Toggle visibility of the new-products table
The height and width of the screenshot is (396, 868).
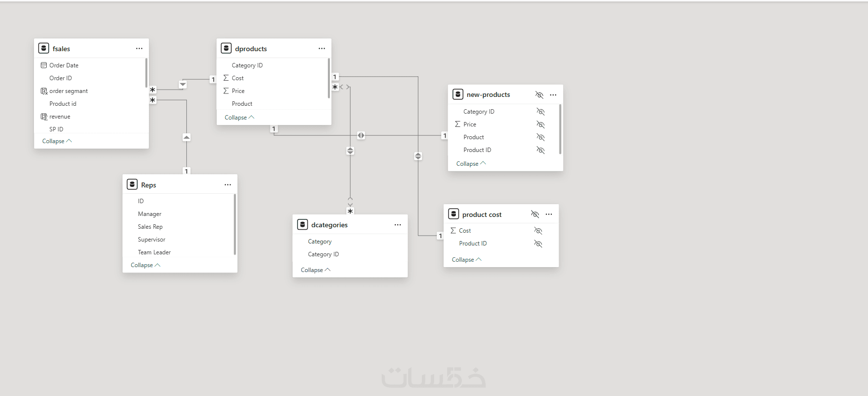539,95
